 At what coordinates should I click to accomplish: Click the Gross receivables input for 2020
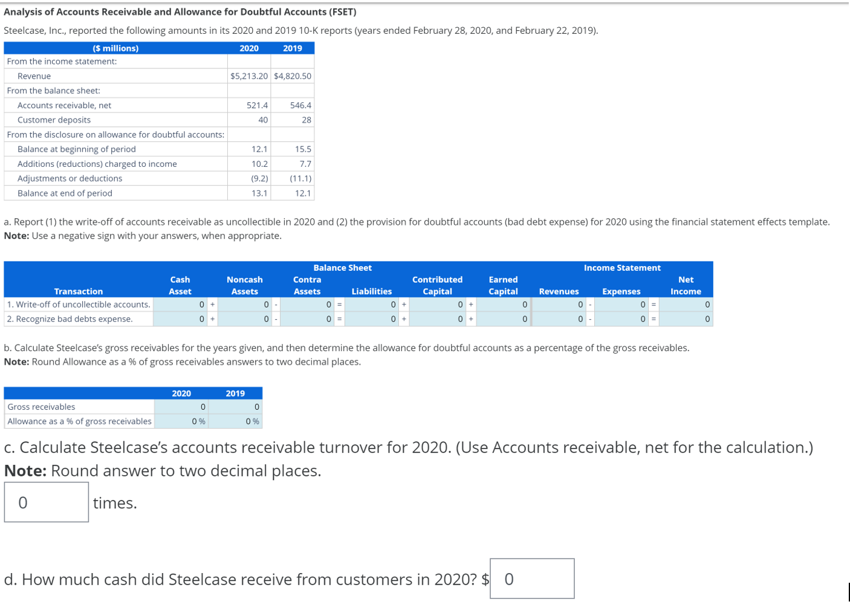(x=181, y=406)
